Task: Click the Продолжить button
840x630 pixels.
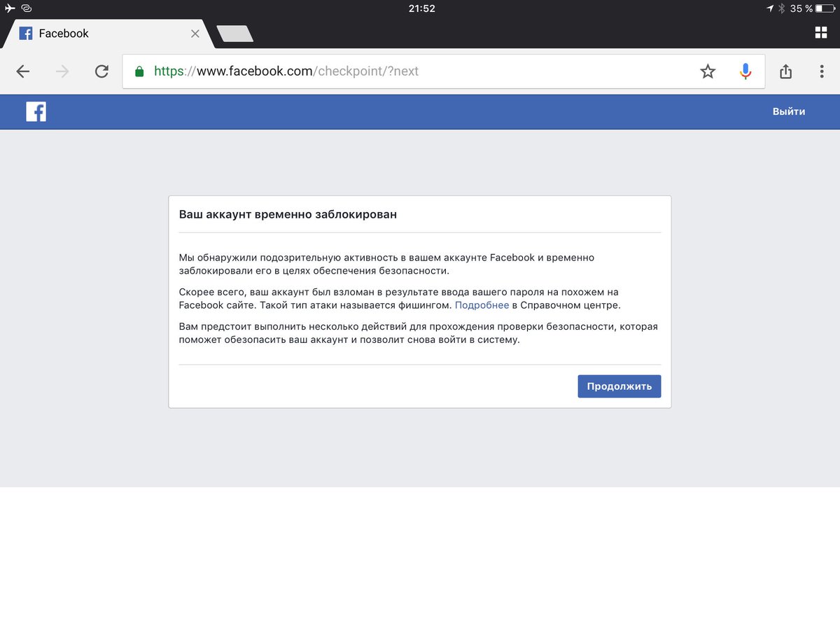Action: [619, 386]
